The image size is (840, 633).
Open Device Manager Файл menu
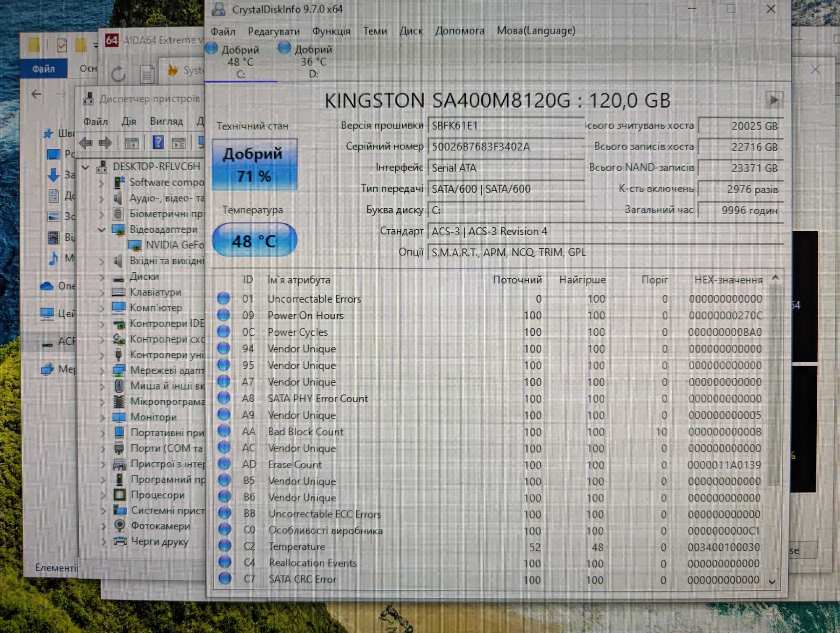(x=95, y=122)
